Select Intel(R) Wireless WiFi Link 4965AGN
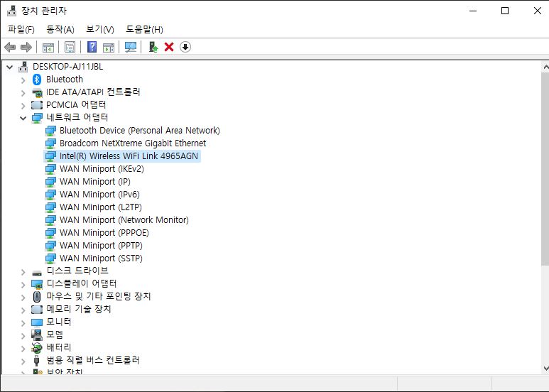 (x=129, y=156)
